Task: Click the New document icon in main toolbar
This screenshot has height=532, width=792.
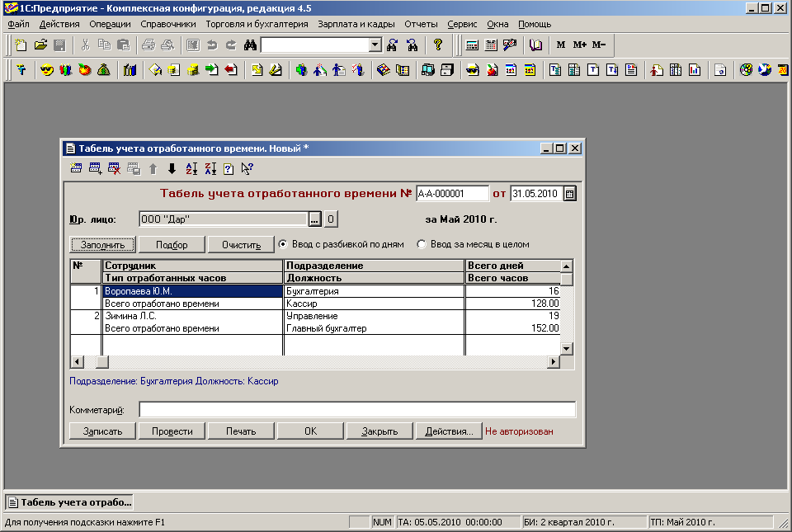Action: pyautogui.click(x=21, y=45)
